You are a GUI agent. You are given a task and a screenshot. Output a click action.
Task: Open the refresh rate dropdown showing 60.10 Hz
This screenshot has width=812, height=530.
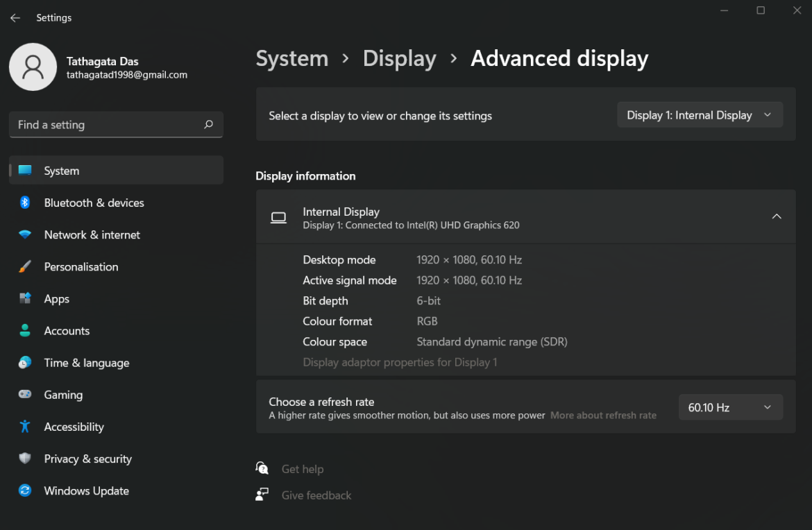[730, 407]
